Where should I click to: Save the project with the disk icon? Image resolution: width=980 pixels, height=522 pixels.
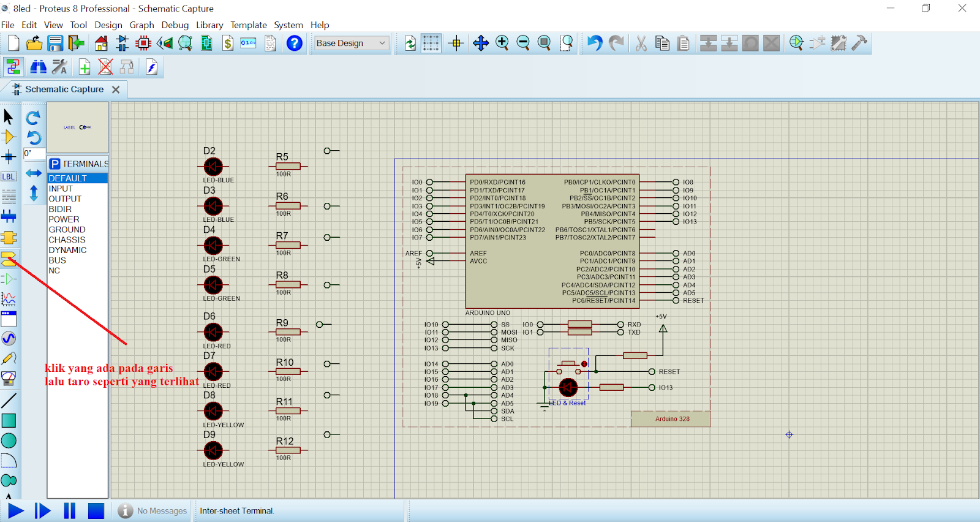pos(55,43)
